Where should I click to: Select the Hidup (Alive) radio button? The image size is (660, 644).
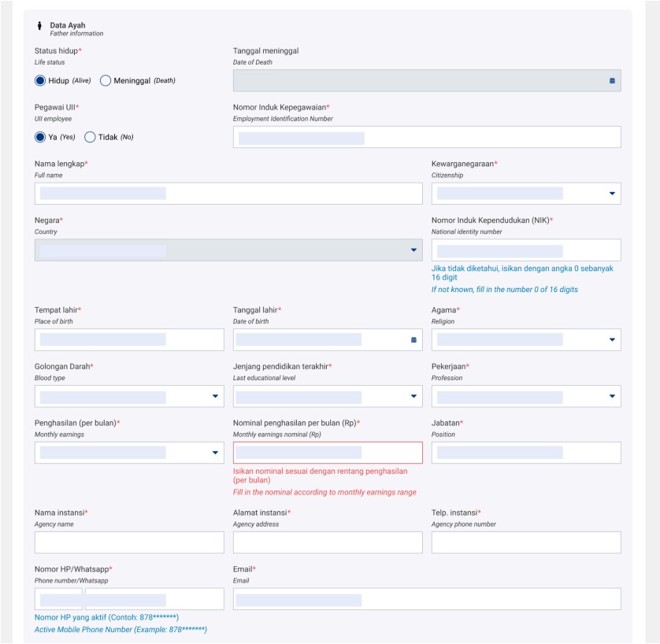40,80
